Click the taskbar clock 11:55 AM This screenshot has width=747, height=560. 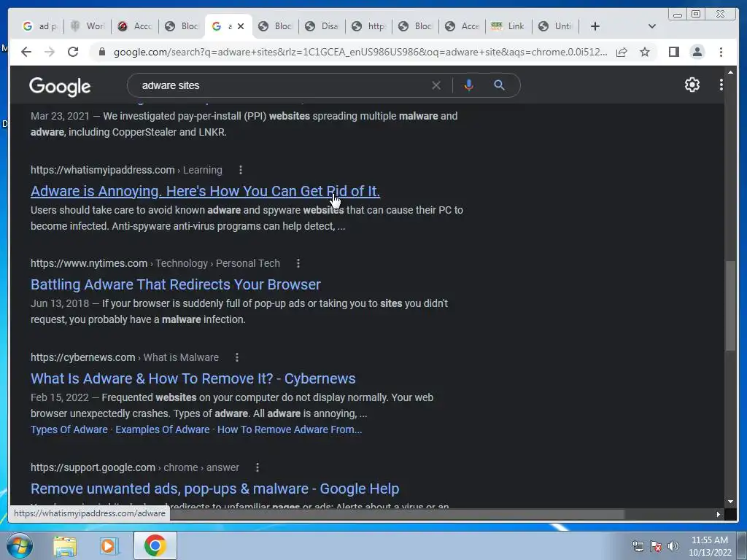point(709,540)
